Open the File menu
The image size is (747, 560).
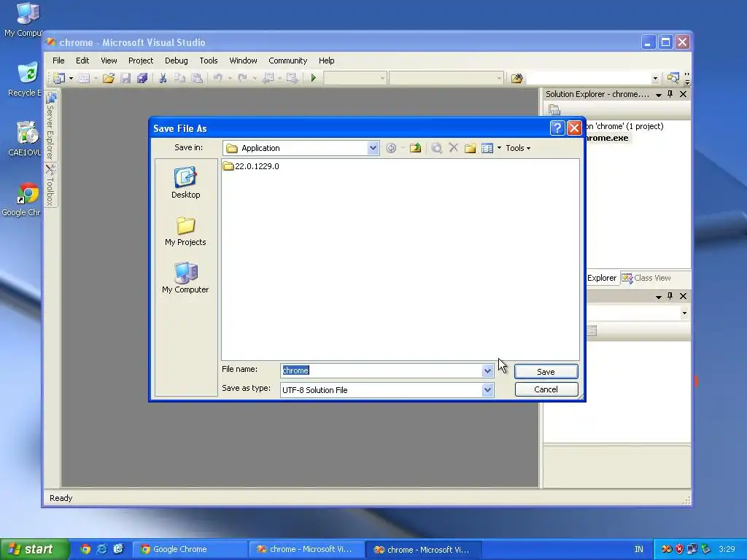click(x=58, y=61)
